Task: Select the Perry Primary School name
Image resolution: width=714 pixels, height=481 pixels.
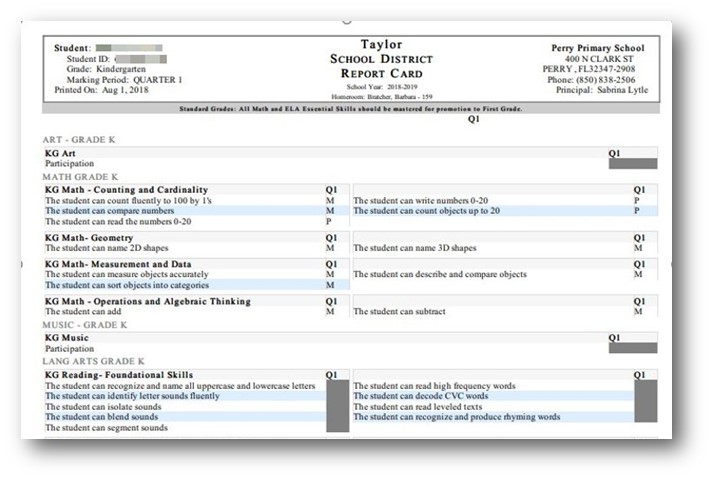Action: pos(598,48)
